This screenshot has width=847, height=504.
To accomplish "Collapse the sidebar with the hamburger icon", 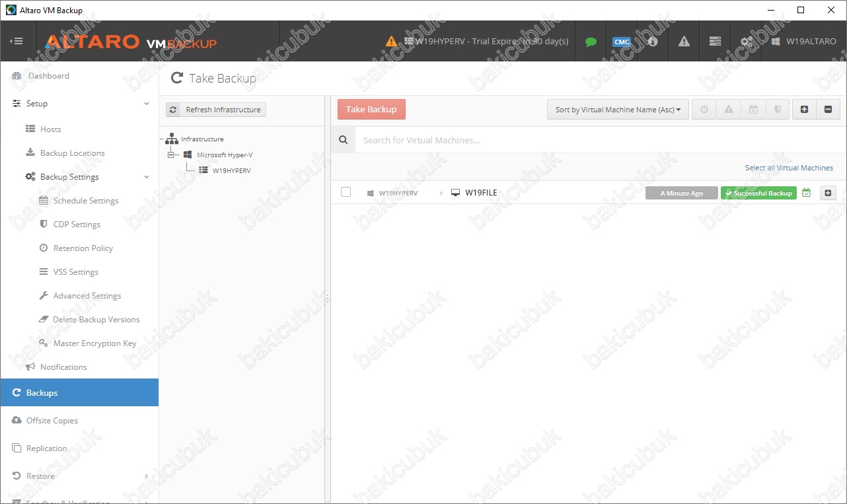I will click(x=17, y=41).
